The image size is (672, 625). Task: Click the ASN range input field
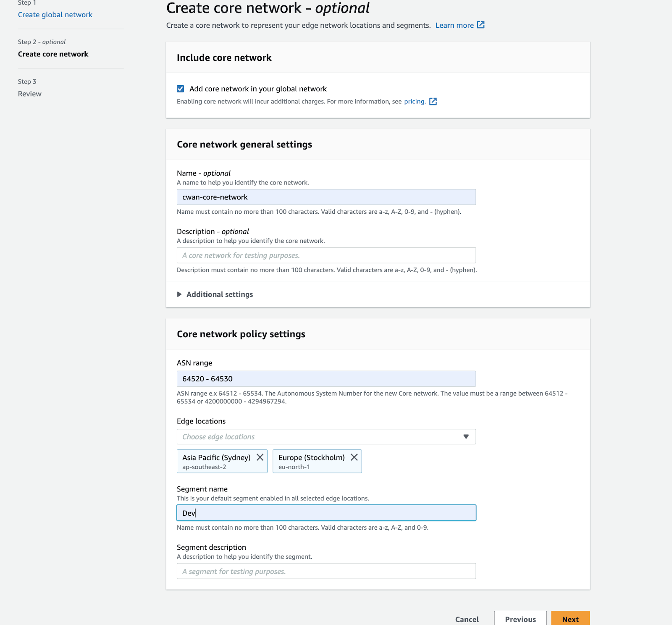coord(326,379)
